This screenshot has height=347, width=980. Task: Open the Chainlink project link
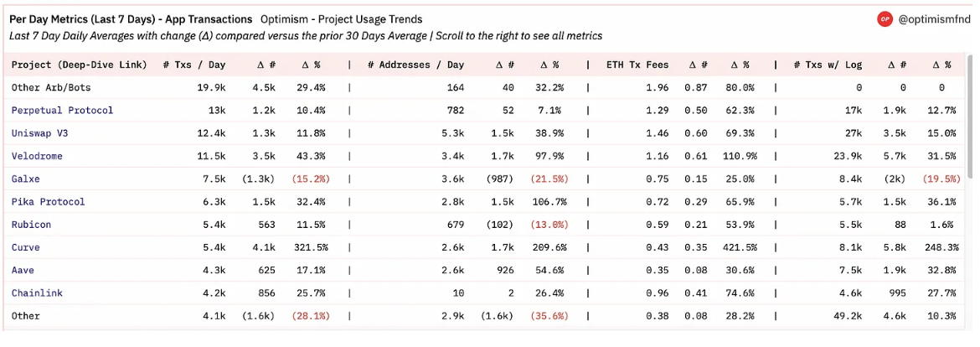37,293
